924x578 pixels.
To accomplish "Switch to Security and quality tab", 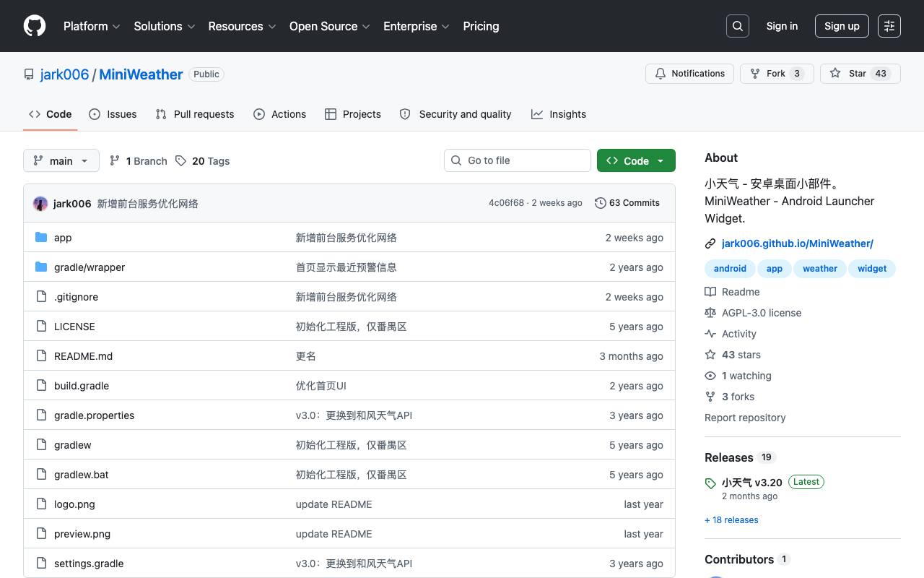I will click(x=456, y=114).
